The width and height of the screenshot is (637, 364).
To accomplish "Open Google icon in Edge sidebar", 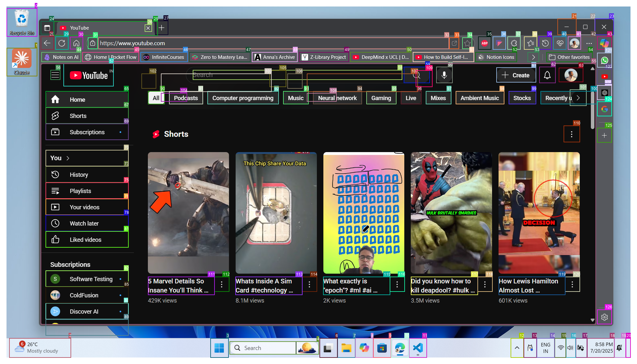I will pos(604,109).
